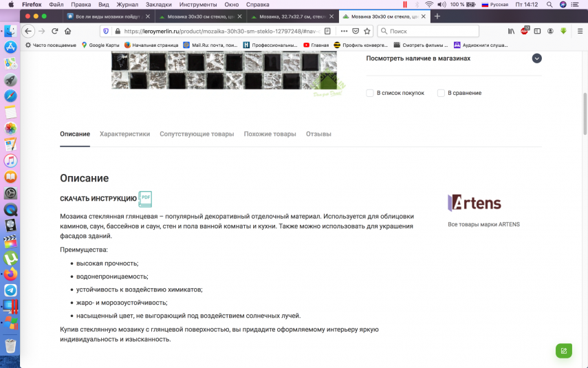The height and width of the screenshot is (368, 588).
Task: Toggle reader view in address bar
Action: tap(327, 31)
